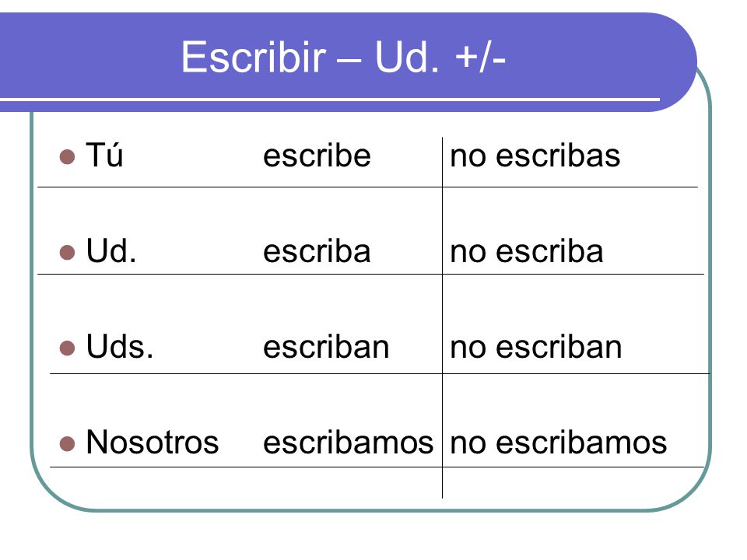The image size is (747, 560).
Task: Click the empty cell below no escribamos
Action: [x=573, y=483]
